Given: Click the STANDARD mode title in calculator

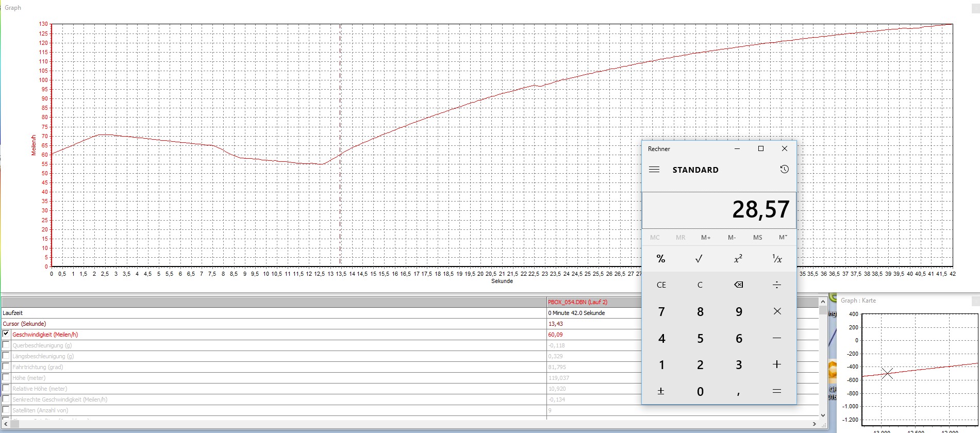Looking at the screenshot, I should pyautogui.click(x=695, y=170).
